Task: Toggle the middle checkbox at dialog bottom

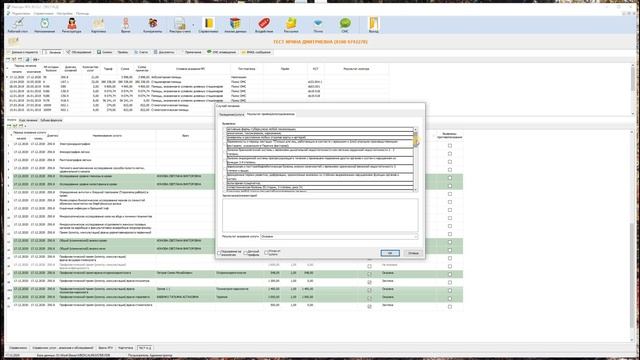Action: tap(245, 253)
